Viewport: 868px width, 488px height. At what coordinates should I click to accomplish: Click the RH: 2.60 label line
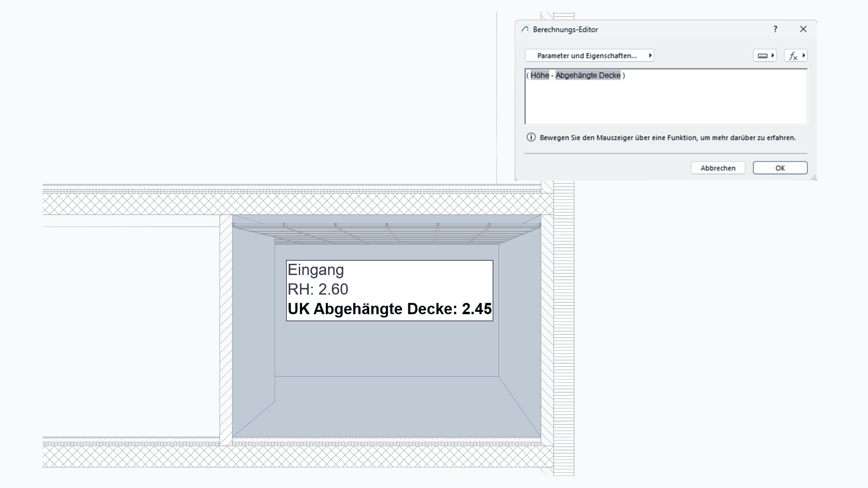318,289
